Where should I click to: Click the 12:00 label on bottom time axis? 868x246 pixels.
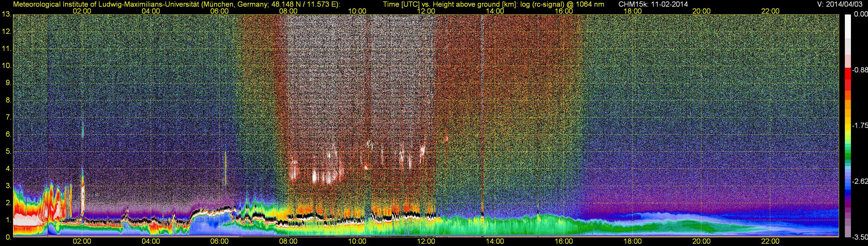426,241
